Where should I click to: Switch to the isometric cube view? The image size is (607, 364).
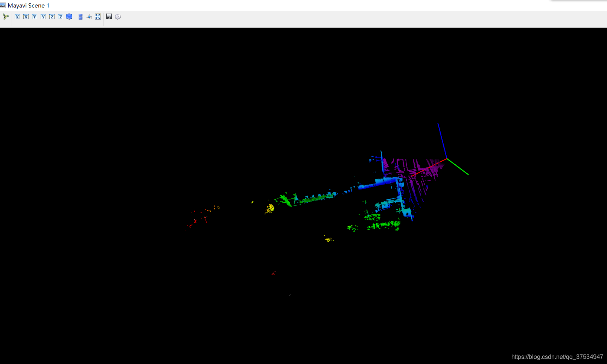[x=69, y=17]
